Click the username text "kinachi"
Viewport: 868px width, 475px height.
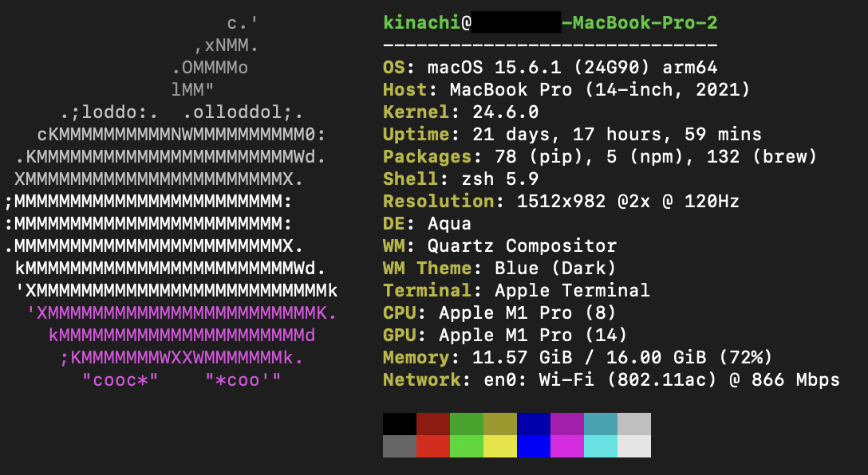[x=422, y=22]
